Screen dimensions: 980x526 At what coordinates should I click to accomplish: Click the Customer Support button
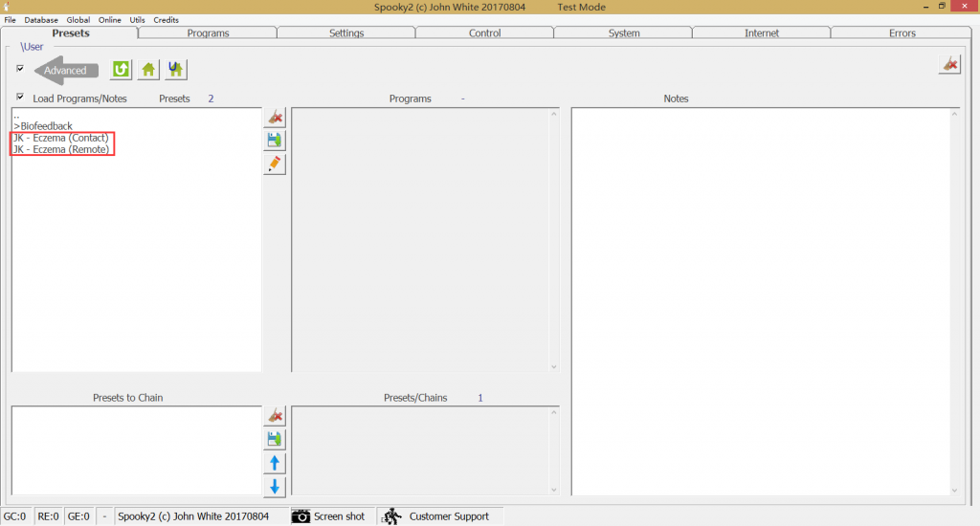(x=436, y=516)
